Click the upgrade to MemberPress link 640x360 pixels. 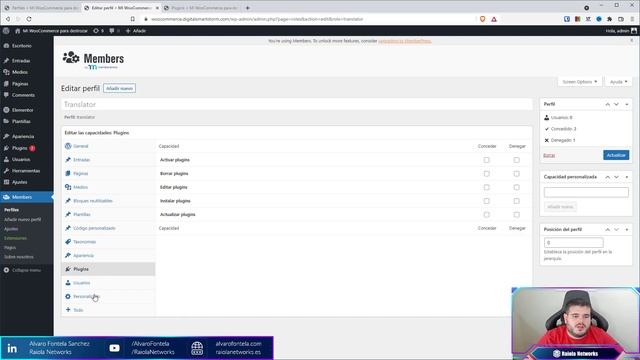(404, 41)
